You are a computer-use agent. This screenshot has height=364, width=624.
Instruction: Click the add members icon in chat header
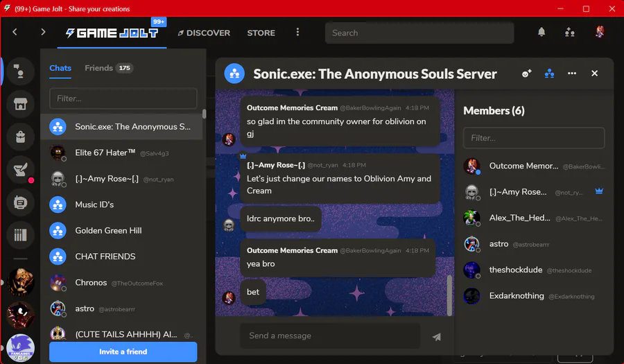[526, 73]
